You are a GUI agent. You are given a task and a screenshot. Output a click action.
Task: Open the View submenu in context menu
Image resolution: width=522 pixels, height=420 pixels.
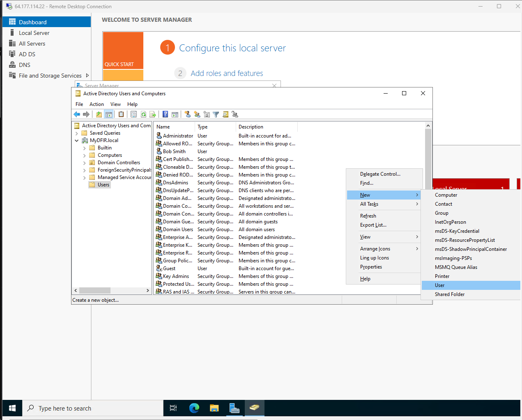[x=384, y=237]
